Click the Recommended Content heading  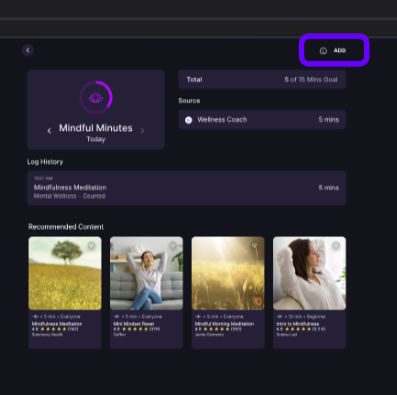click(66, 227)
